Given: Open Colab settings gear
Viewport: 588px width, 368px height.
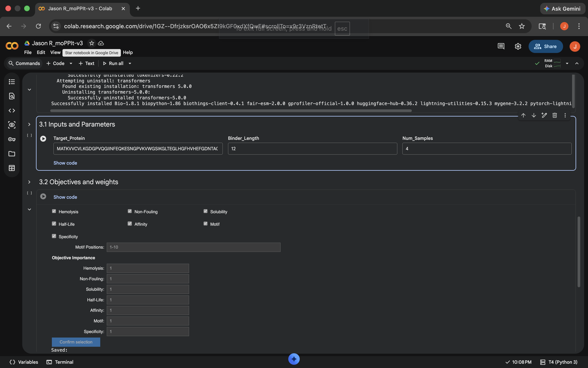Looking at the screenshot, I should tap(518, 46).
